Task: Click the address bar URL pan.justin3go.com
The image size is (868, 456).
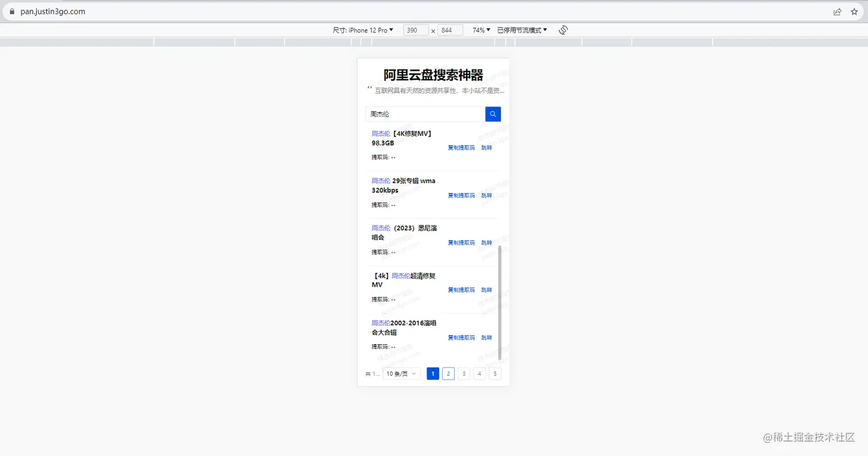Action: (x=53, y=11)
